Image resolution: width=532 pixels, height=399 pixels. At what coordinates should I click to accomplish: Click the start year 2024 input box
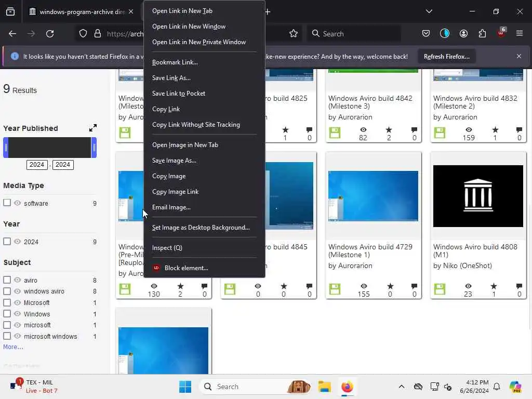[37, 165]
